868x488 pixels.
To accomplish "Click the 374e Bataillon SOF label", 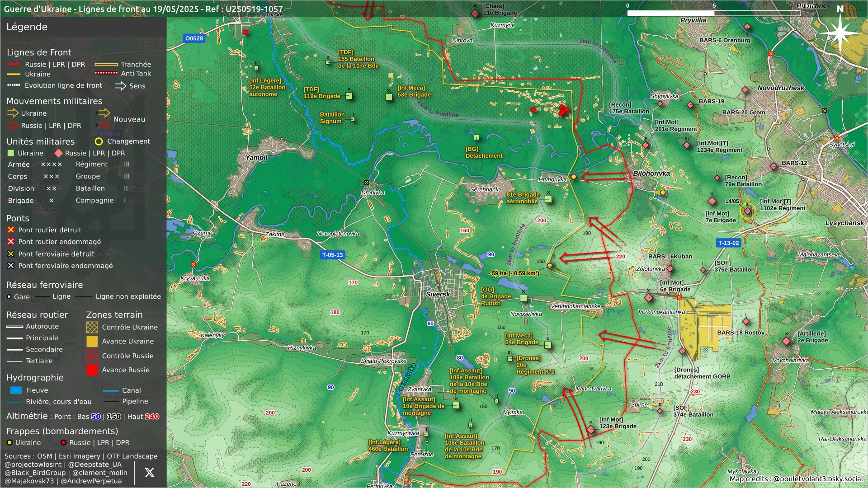I will pyautogui.click(x=693, y=411).
